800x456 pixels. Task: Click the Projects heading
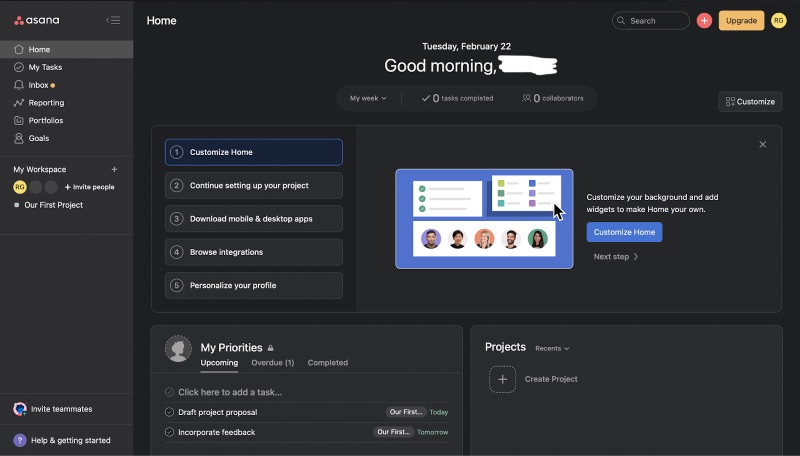(x=505, y=347)
